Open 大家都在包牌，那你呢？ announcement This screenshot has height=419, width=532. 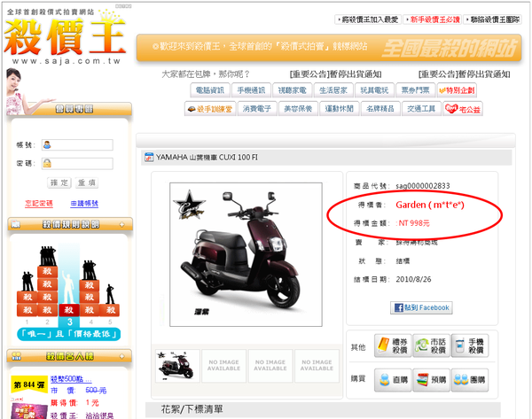206,74
